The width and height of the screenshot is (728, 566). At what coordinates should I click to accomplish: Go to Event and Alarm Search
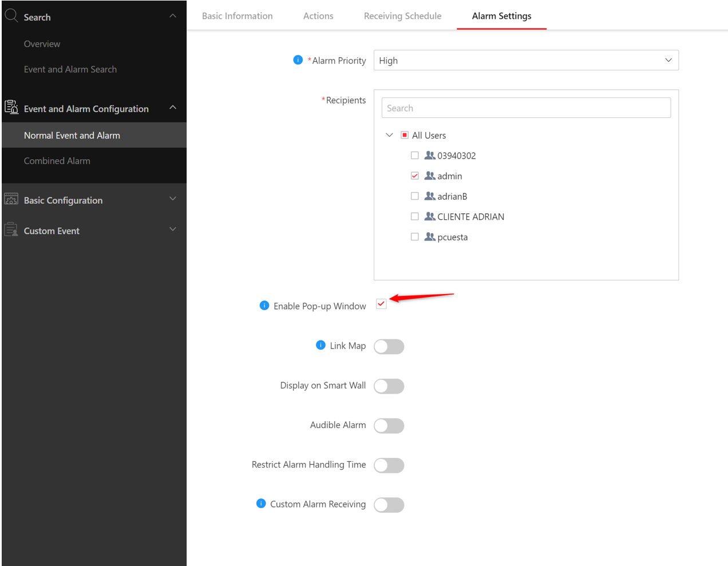click(x=70, y=69)
